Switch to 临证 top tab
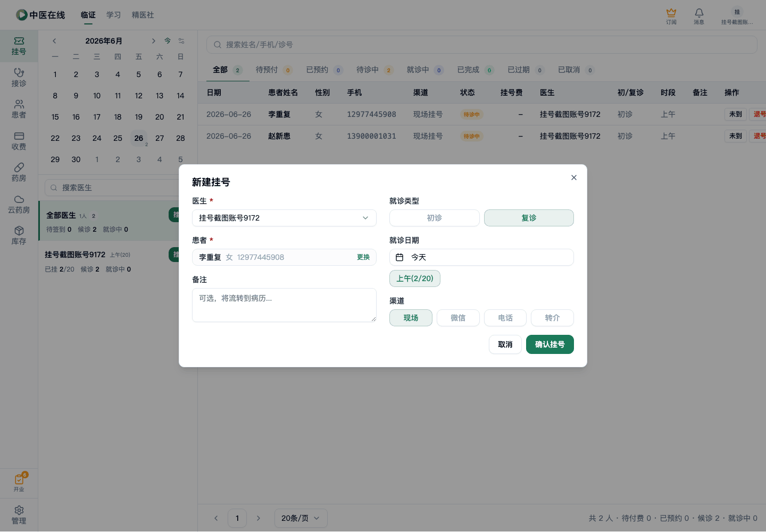The image size is (766, 532). pyautogui.click(x=88, y=15)
